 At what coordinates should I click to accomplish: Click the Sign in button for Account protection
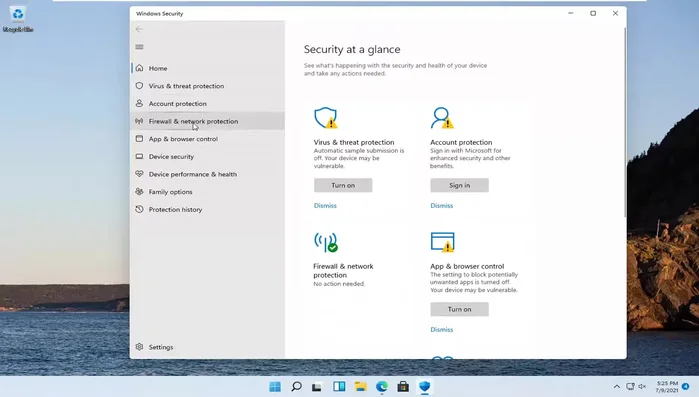[459, 185]
